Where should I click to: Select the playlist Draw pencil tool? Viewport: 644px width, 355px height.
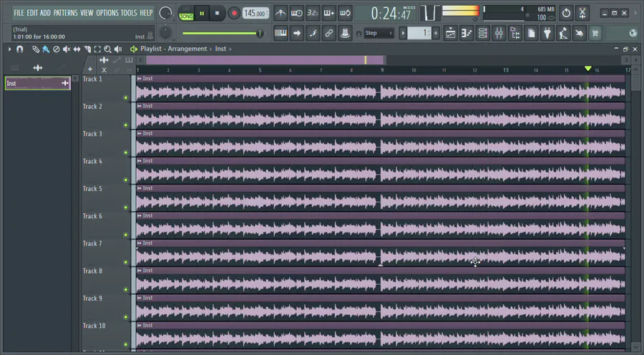pos(36,49)
